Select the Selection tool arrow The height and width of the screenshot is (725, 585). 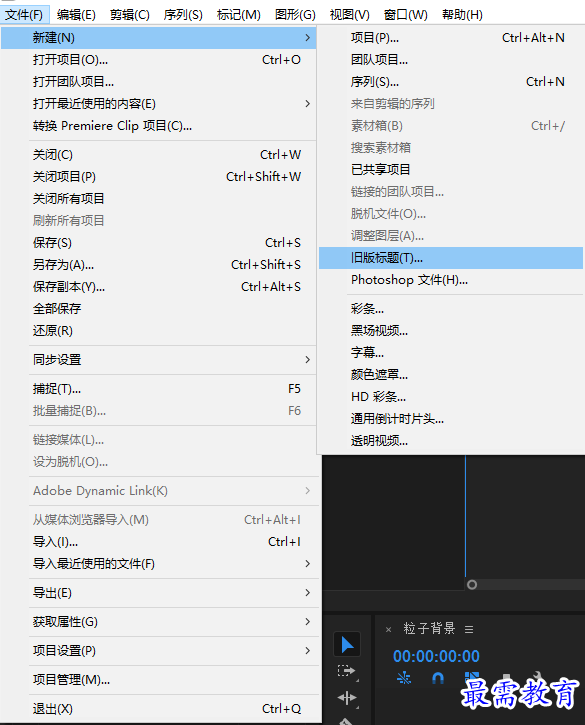tap(347, 644)
